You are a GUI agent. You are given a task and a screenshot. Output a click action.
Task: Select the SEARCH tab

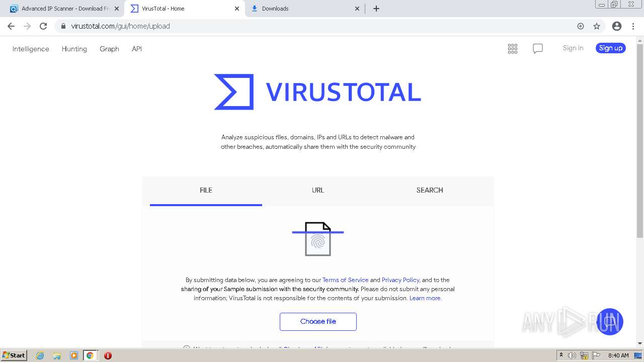(430, 191)
